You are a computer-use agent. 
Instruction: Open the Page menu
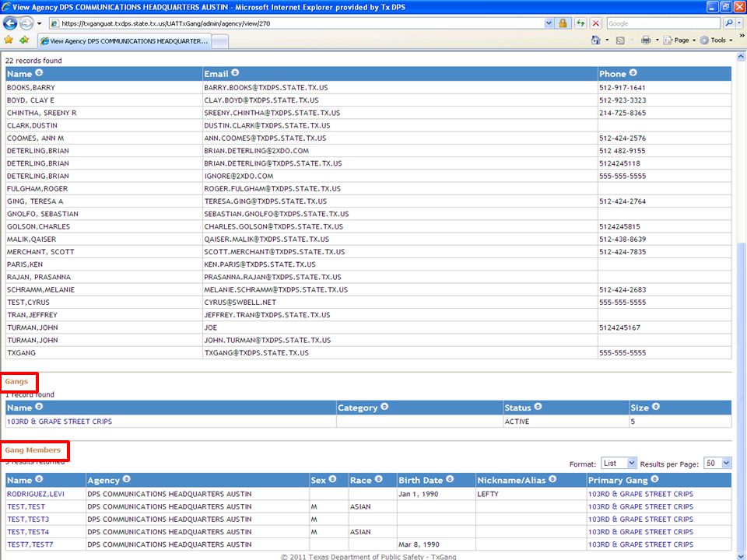tap(680, 40)
